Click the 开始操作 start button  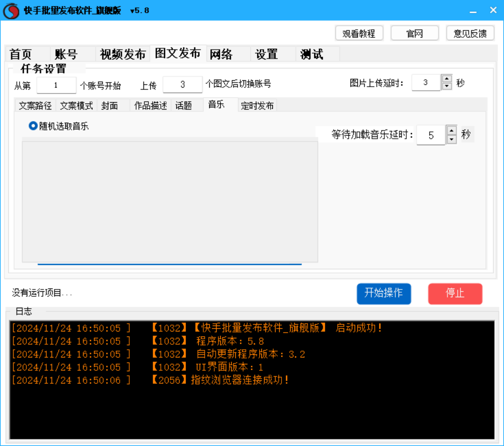pos(384,294)
